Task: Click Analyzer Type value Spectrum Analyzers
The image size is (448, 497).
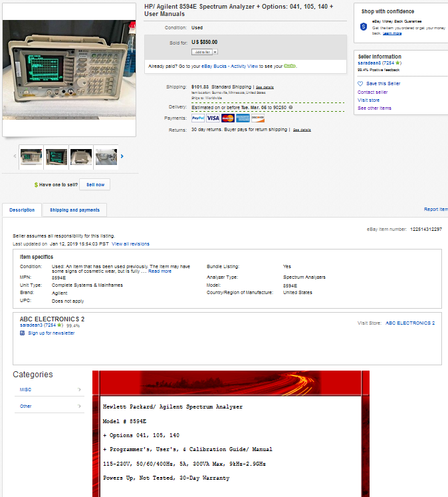Action: click(x=304, y=277)
